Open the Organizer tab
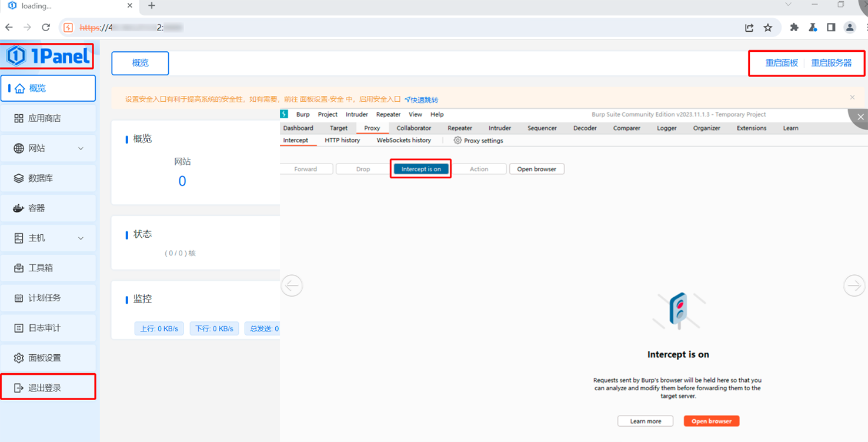The height and width of the screenshot is (442, 868). [707, 128]
